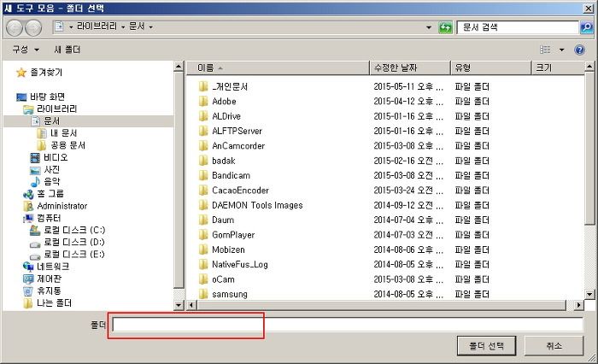Click the 네트워크 icon
Screen dimensions: 598x364
click(28, 267)
